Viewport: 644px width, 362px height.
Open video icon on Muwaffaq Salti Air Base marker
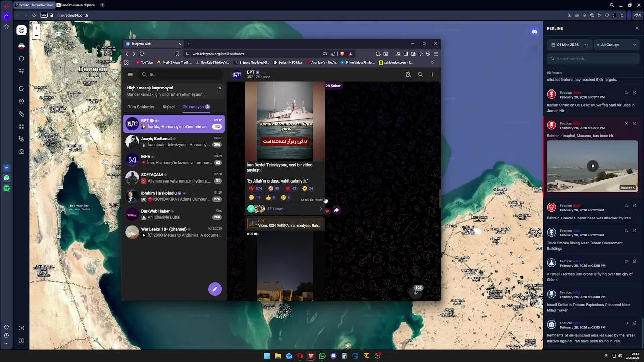coord(626,93)
